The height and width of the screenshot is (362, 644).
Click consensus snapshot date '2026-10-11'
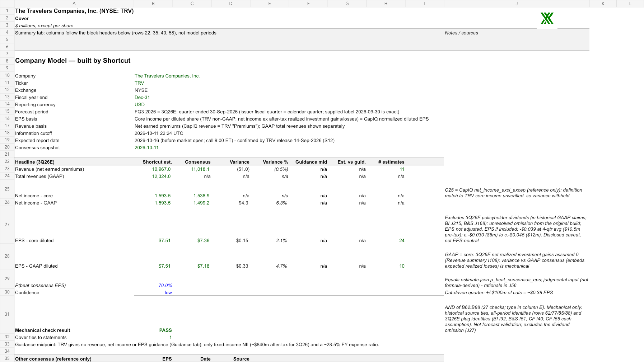(x=146, y=147)
